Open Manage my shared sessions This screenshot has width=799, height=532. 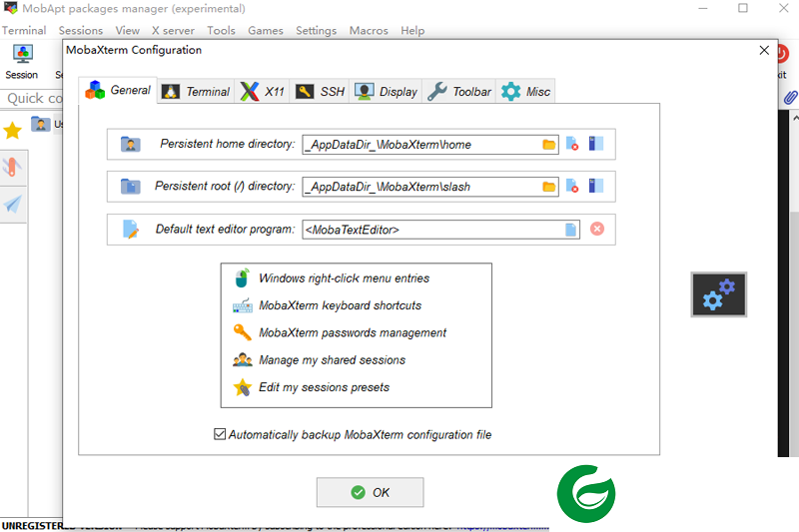click(x=332, y=360)
